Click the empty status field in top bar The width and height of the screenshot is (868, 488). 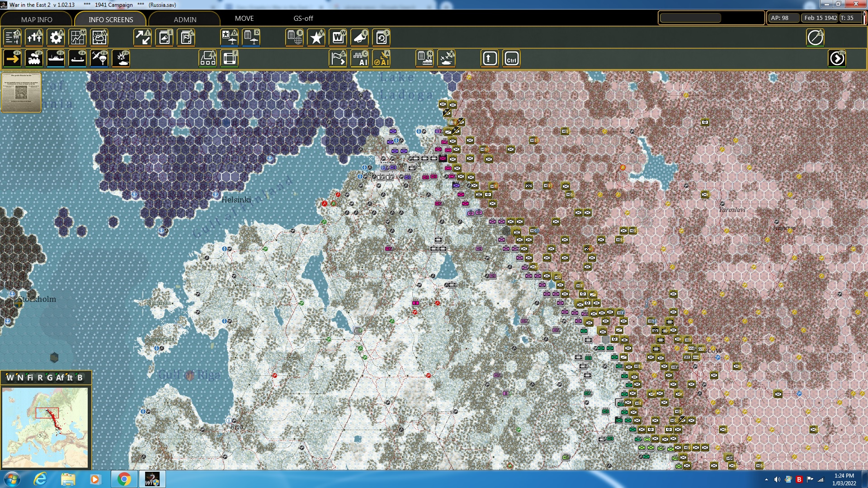690,18
